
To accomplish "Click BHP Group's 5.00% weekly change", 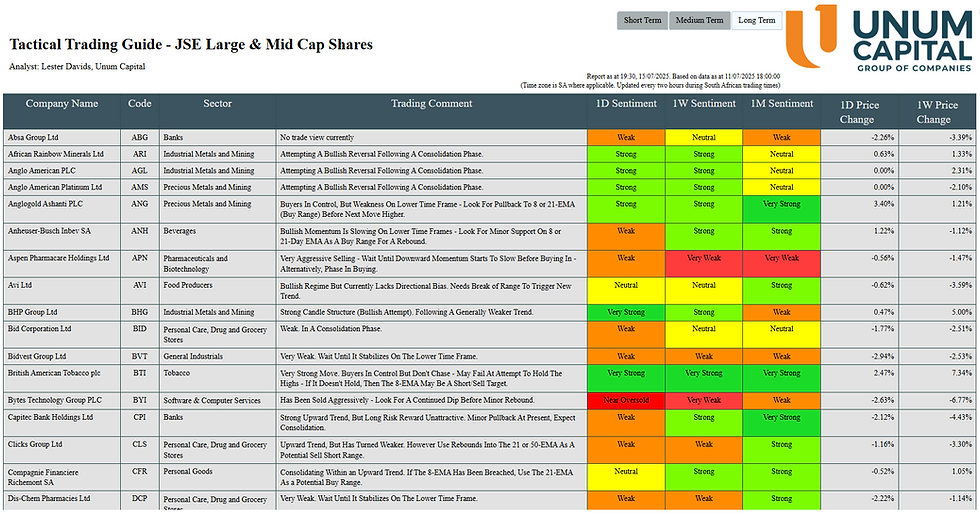I will (962, 312).
